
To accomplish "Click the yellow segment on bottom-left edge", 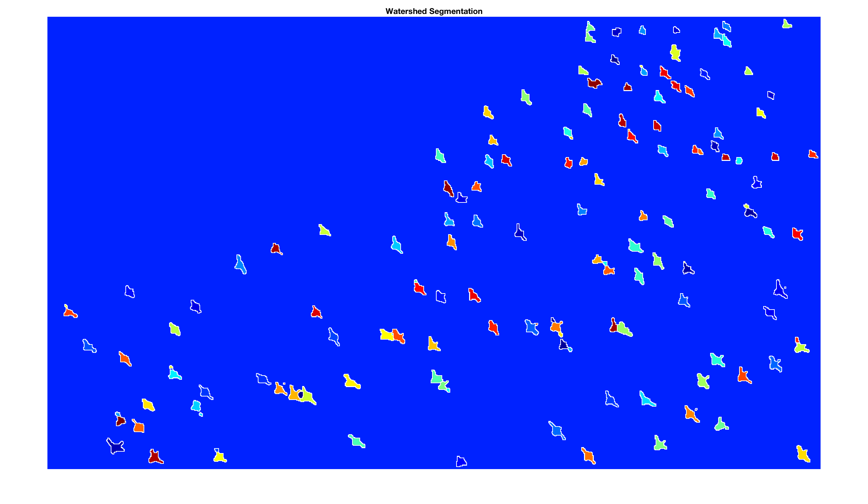I will (x=219, y=457).
